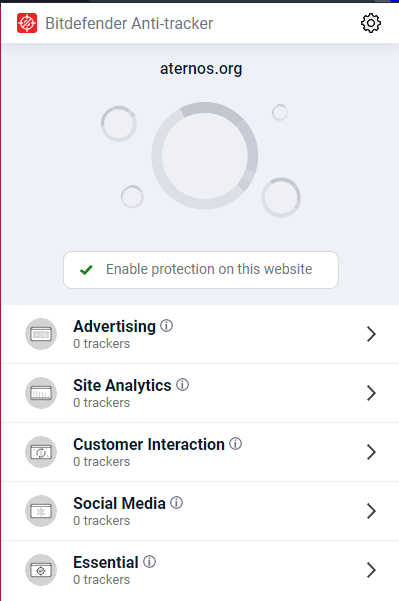Click the aternos.org site name
This screenshot has height=601, width=399.
[x=201, y=69]
